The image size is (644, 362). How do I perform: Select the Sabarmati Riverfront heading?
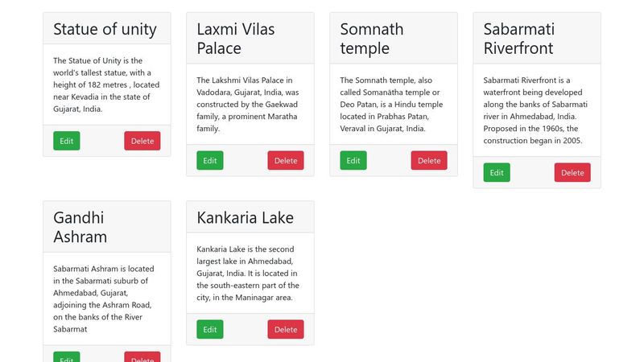[x=518, y=39]
